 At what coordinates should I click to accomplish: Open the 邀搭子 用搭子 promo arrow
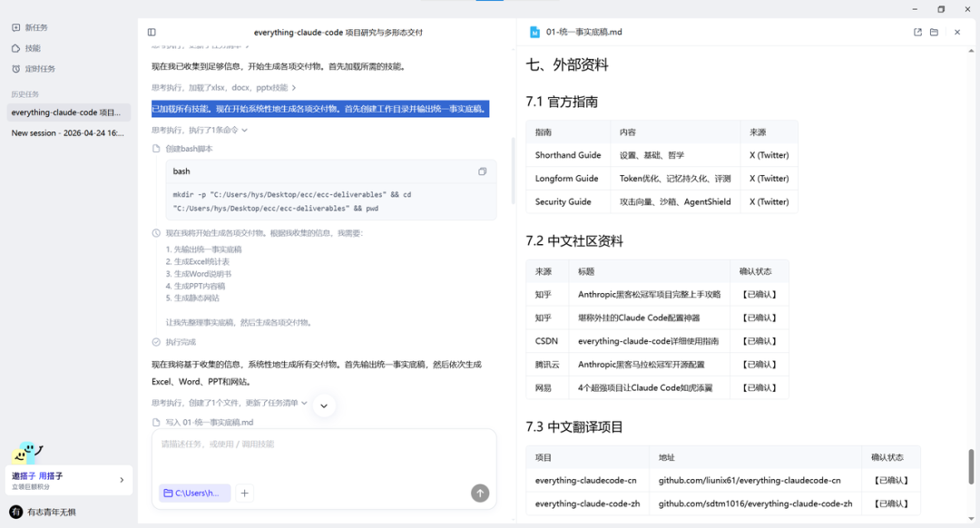(x=122, y=480)
